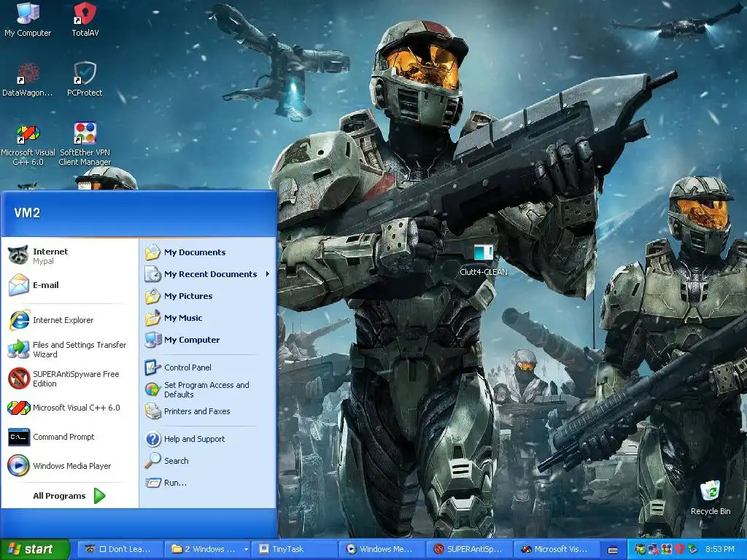This screenshot has width=747, height=560.
Task: Open the TotalAV desktop shortcut
Action: click(85, 19)
